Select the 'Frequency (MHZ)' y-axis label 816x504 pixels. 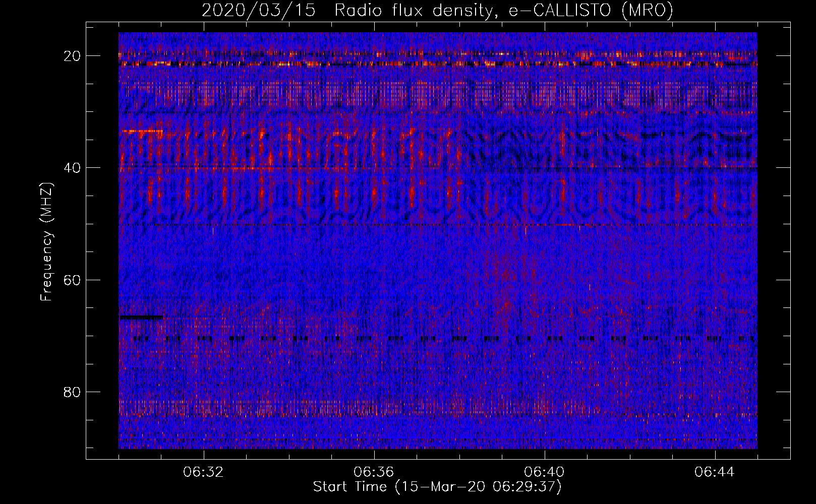click(x=46, y=242)
